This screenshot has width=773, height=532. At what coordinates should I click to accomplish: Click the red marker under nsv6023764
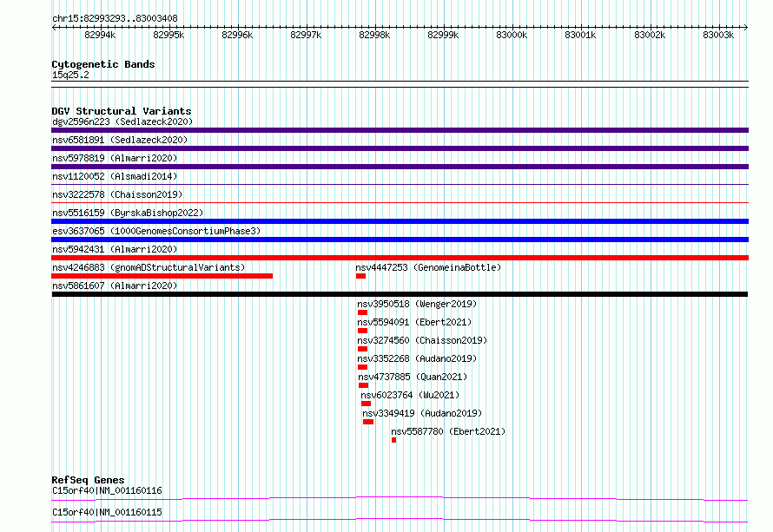[366, 404]
